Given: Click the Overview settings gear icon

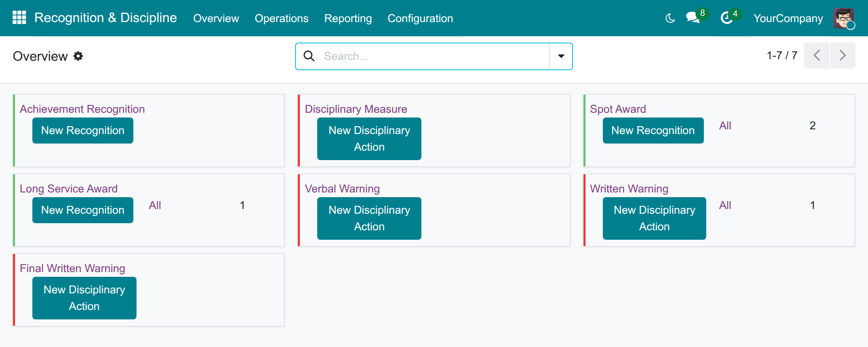Looking at the screenshot, I should pyautogui.click(x=78, y=56).
